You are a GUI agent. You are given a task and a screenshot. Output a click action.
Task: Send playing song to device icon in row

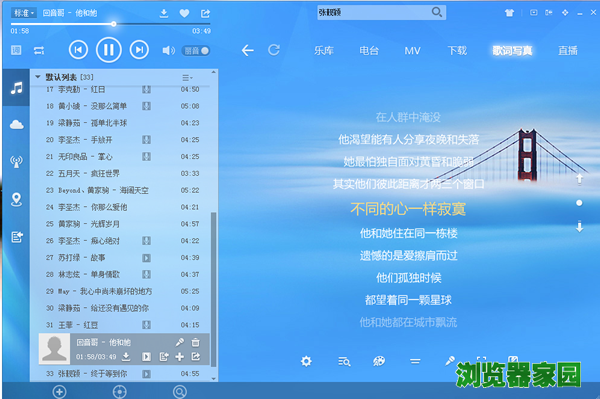click(164, 357)
